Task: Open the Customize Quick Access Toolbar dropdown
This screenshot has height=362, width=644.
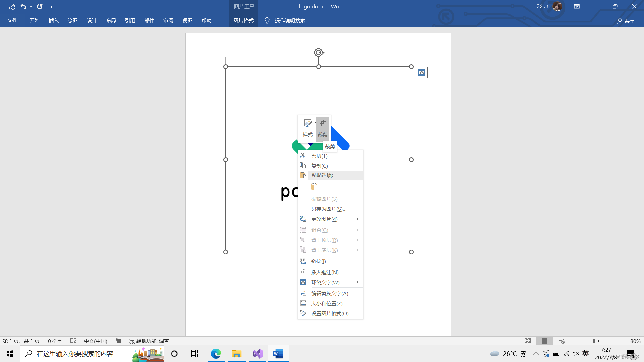Action: click(x=51, y=7)
